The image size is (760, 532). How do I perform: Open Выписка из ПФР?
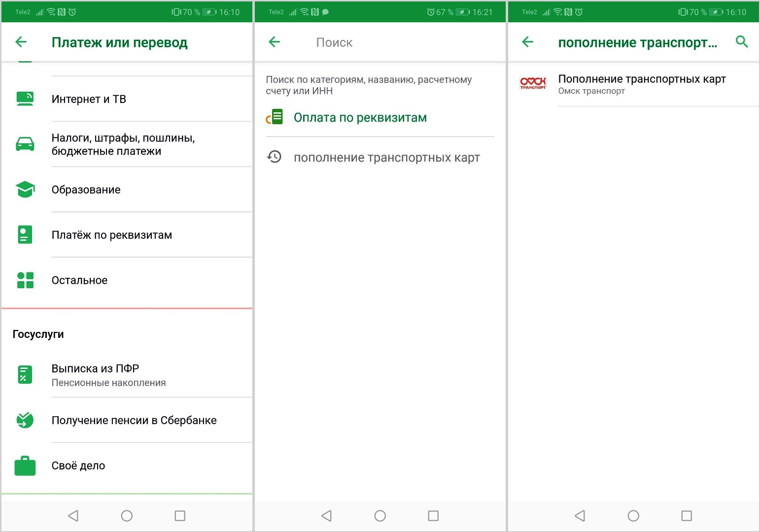[127, 375]
